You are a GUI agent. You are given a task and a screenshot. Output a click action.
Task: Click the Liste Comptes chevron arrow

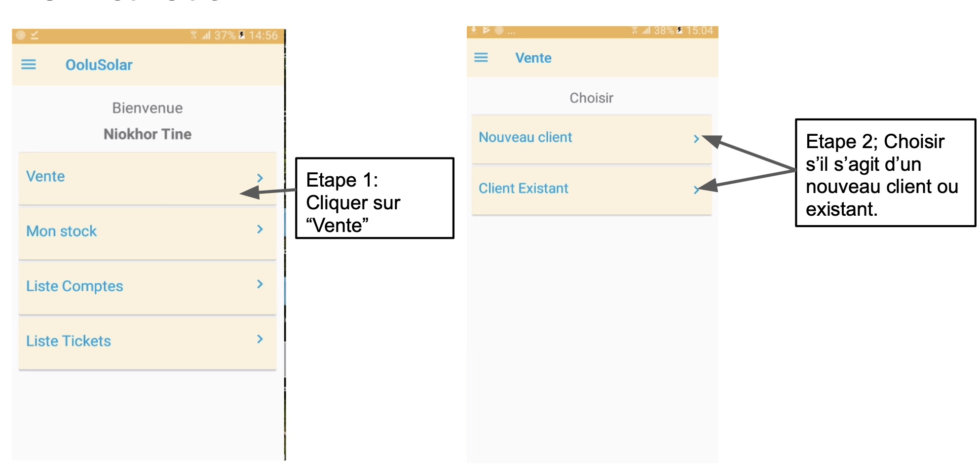(x=260, y=284)
